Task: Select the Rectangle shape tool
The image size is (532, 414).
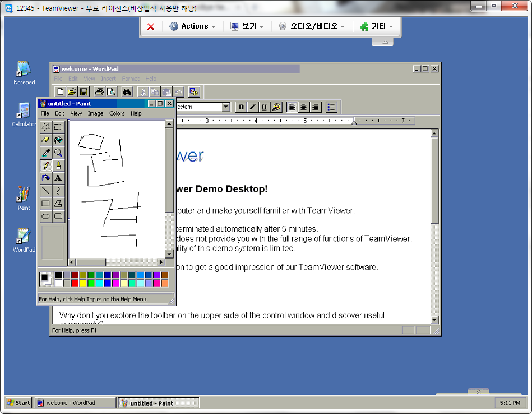Action: tap(46, 204)
